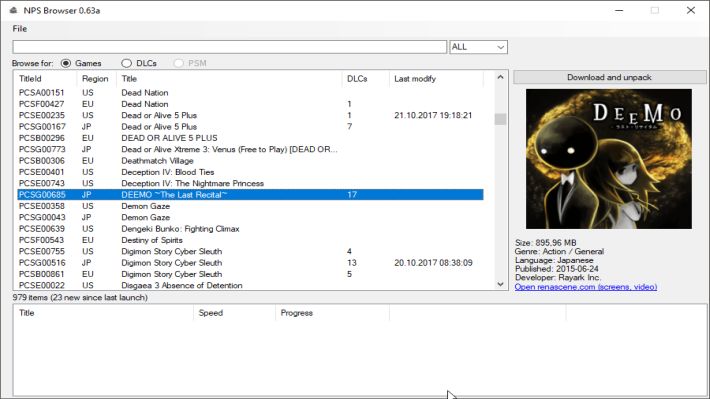Sort by Region column header
The height and width of the screenshot is (399, 710).
tap(95, 79)
